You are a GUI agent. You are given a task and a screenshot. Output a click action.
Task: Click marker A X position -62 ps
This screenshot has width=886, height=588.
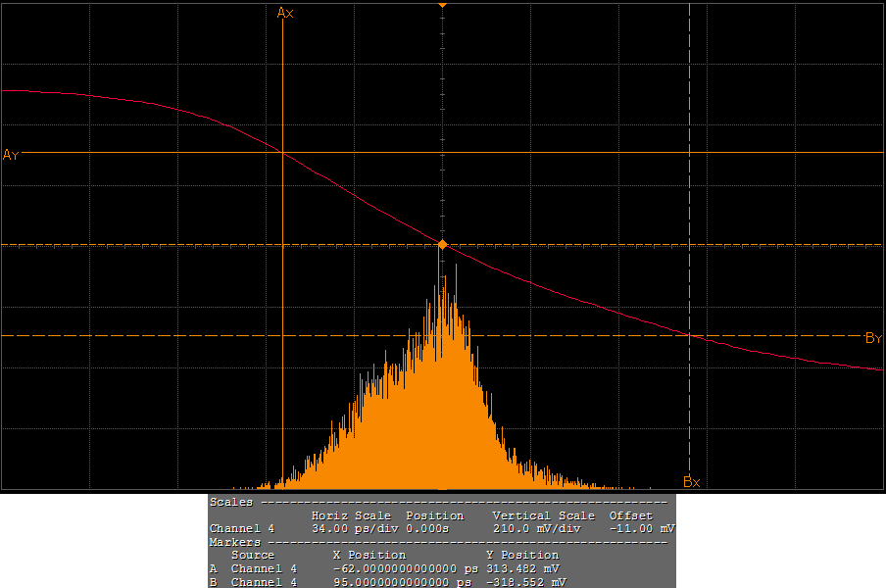click(x=404, y=568)
